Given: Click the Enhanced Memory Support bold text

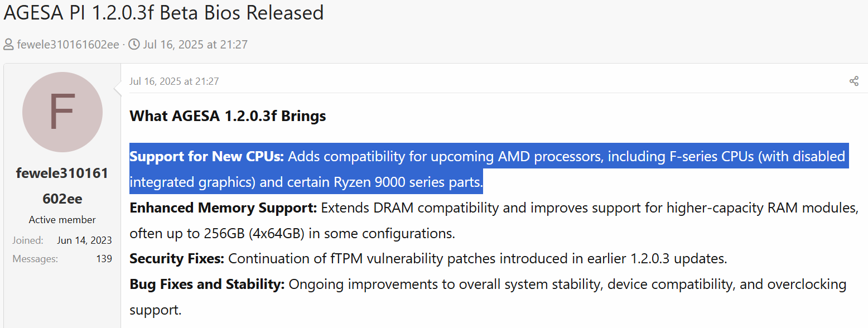Looking at the screenshot, I should pyautogui.click(x=223, y=208).
